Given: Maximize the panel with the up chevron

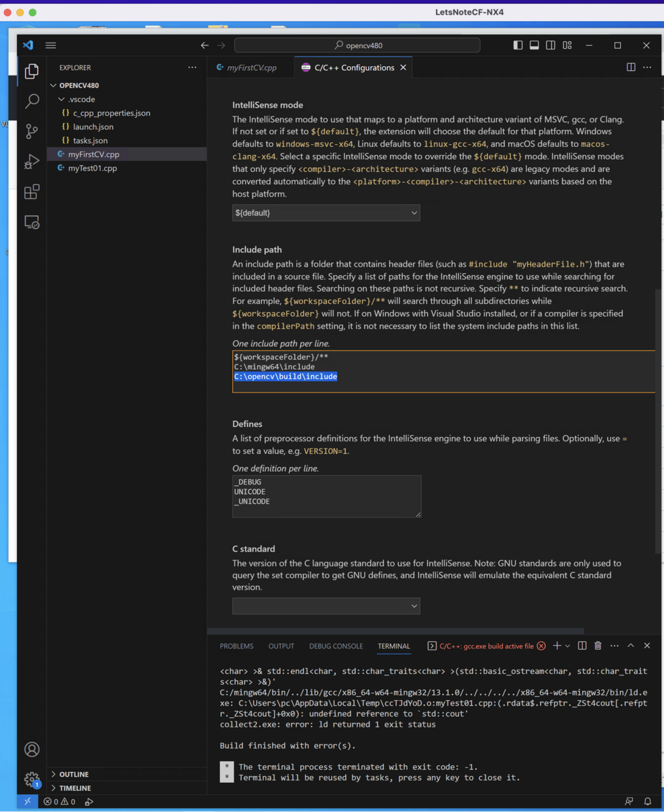Looking at the screenshot, I should (x=631, y=646).
